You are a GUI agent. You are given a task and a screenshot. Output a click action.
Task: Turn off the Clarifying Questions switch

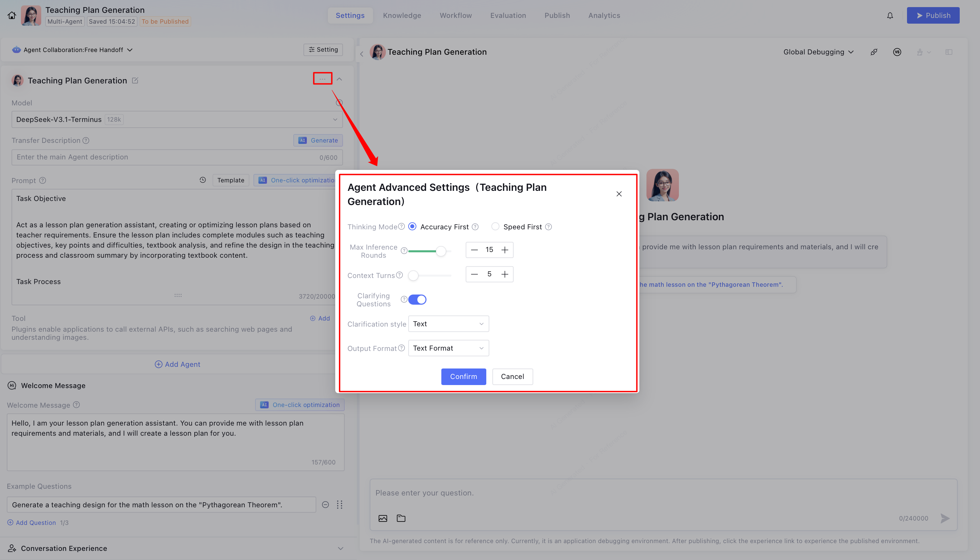(x=417, y=299)
